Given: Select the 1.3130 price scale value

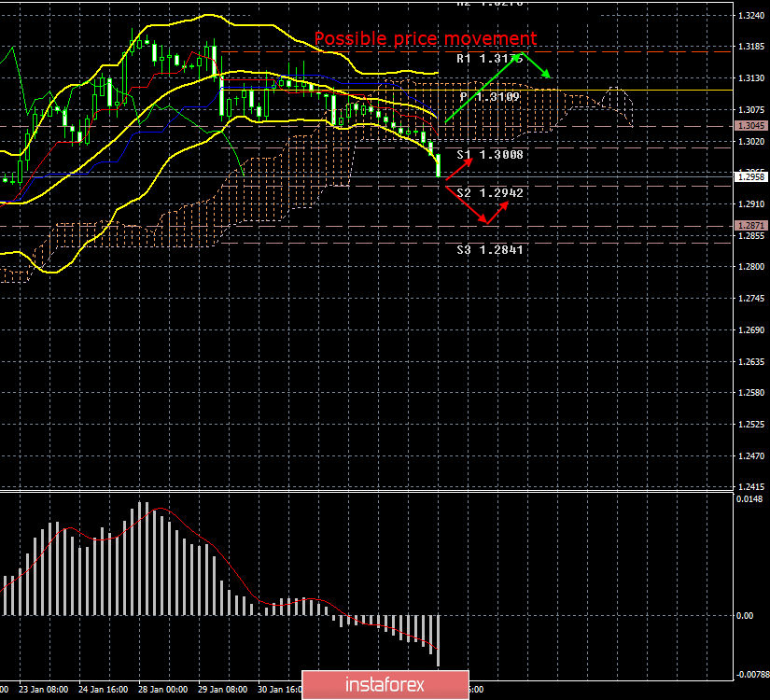Looking at the screenshot, I should click(x=751, y=78).
